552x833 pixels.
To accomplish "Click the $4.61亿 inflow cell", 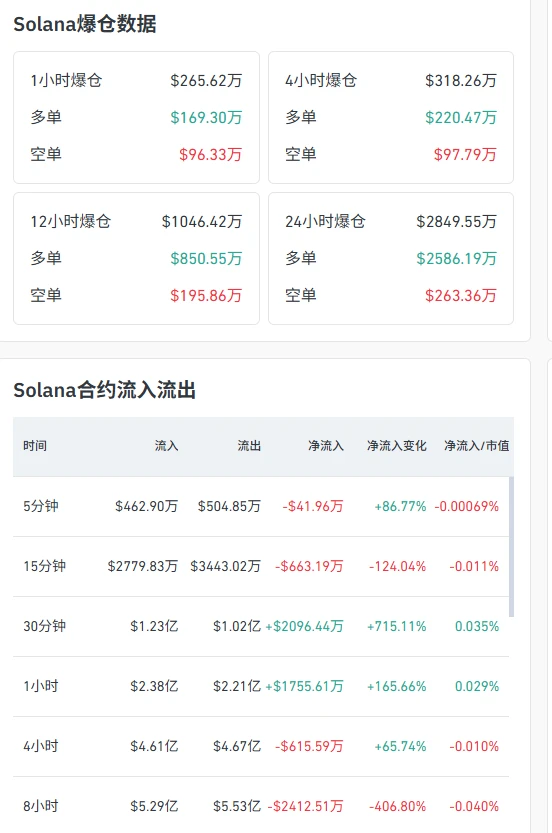I will (x=154, y=746).
